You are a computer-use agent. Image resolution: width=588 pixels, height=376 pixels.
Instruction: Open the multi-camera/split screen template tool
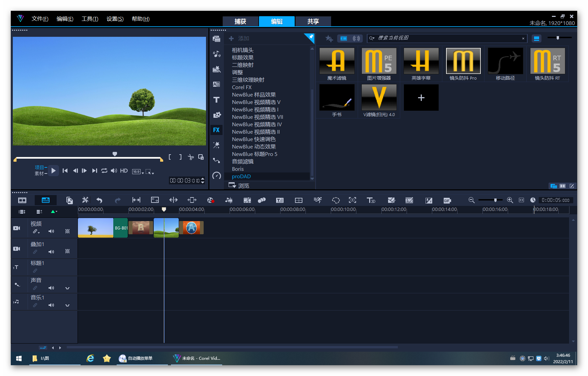[x=299, y=200]
